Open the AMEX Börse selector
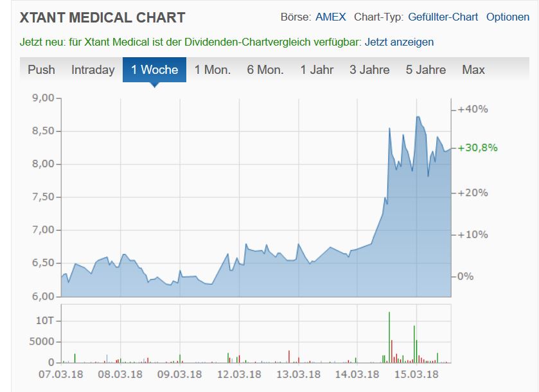Viewport: 539px width, 392px height. click(x=330, y=17)
